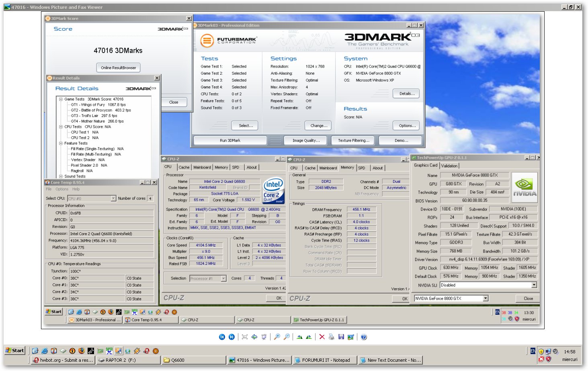This screenshot has width=588, height=371.
Task: Zoom out with the magnifier minus icon
Action: [x=287, y=337]
